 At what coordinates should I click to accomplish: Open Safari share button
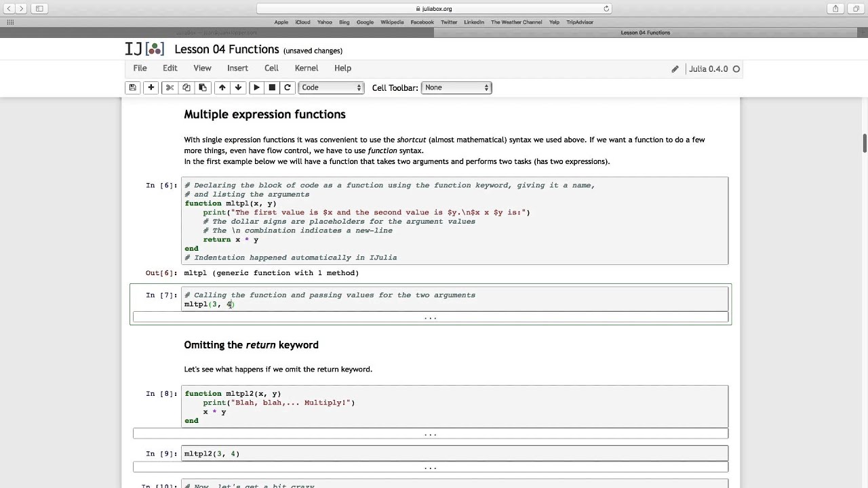835,8
